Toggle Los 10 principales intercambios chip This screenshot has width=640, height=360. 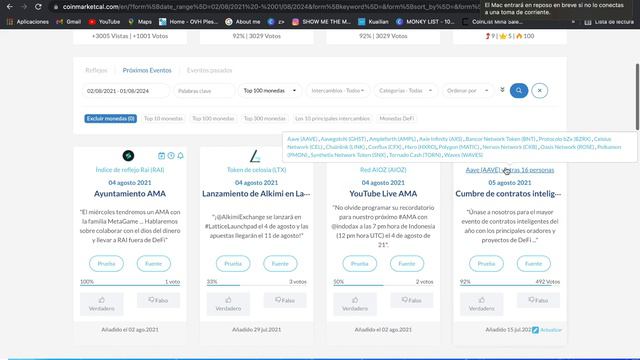click(x=332, y=118)
